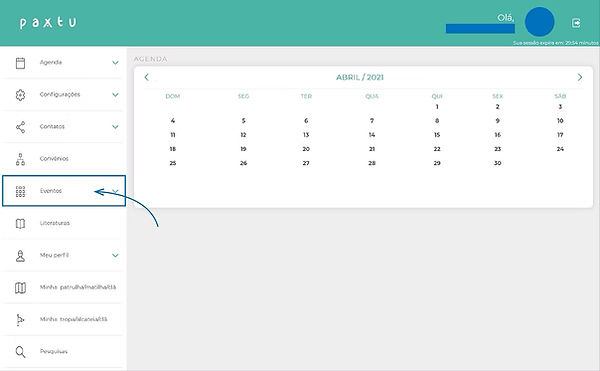
Task: Click the paxtu logo
Action: pyautogui.click(x=48, y=22)
